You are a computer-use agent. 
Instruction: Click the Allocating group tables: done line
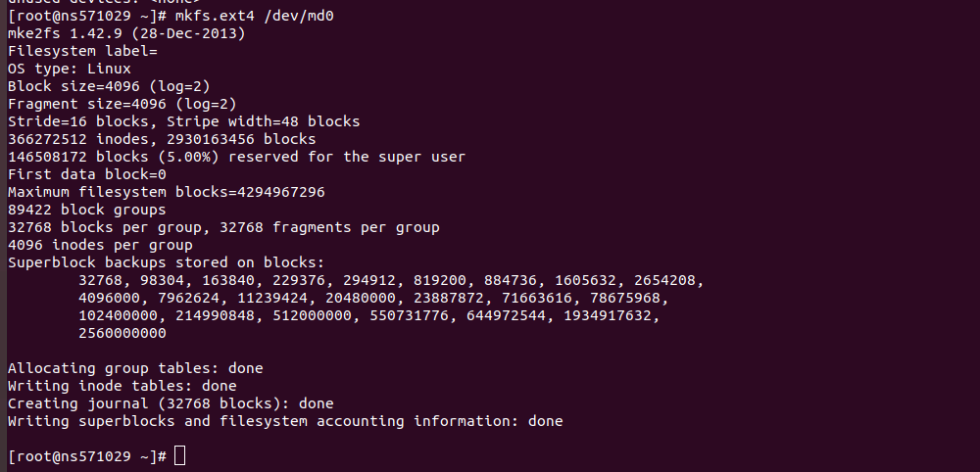coord(135,368)
